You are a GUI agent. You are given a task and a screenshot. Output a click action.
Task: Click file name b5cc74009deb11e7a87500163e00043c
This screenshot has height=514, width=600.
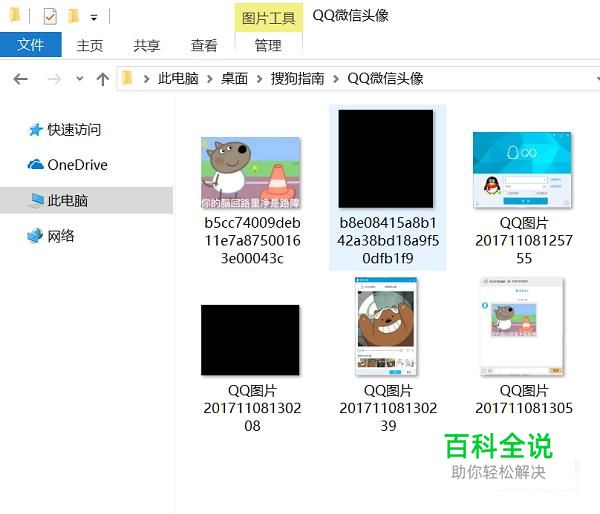[x=252, y=241]
